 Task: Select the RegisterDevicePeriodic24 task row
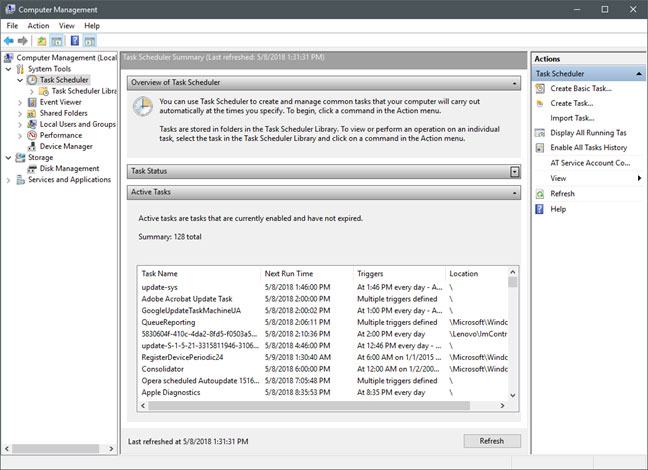click(x=324, y=358)
